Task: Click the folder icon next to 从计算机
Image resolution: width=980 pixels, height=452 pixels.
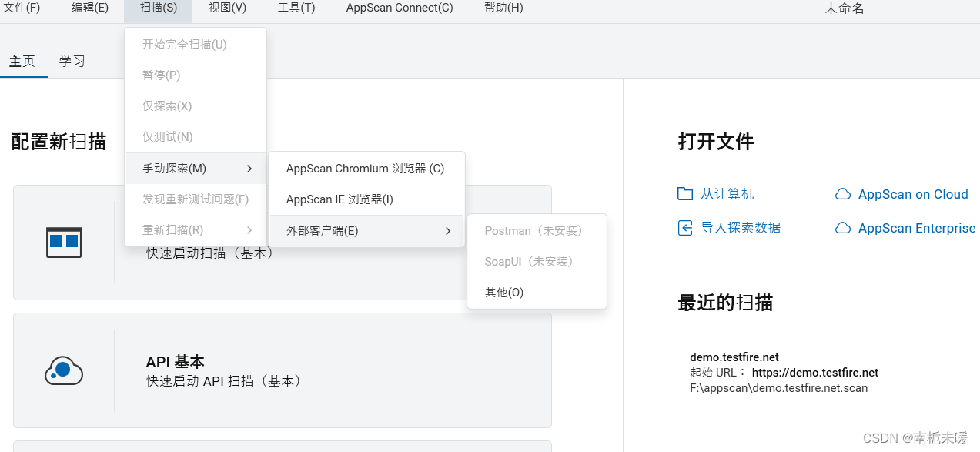Action: pyautogui.click(x=684, y=193)
